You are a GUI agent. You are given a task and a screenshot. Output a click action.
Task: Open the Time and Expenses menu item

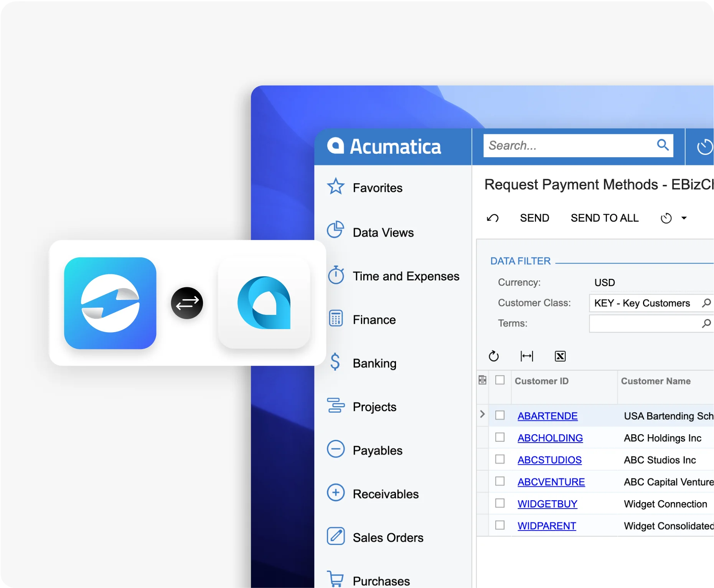click(x=406, y=276)
